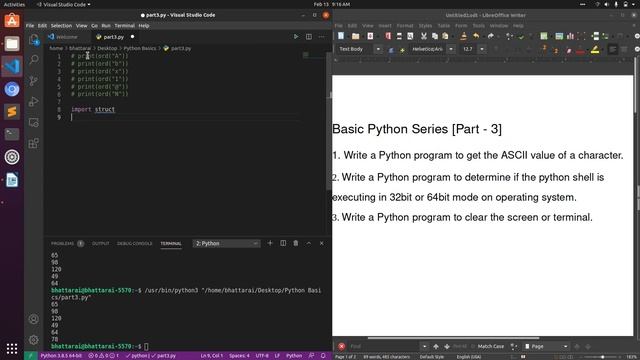Image resolution: width=640 pixels, height=360 pixels.
Task: Open VS Code Terminal menu
Action: tap(124, 25)
